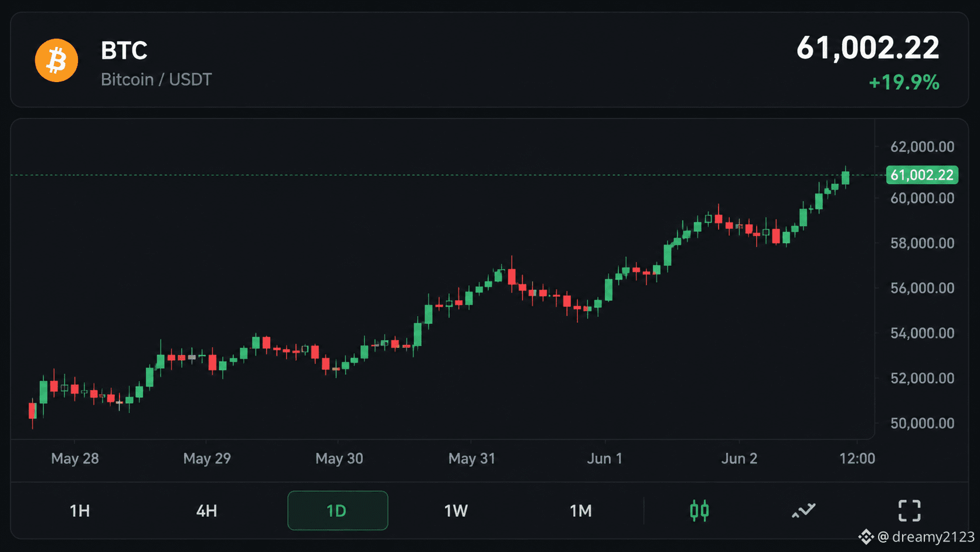Click the 61,002.22 price in the header
This screenshot has height=552, width=980.
tap(867, 48)
